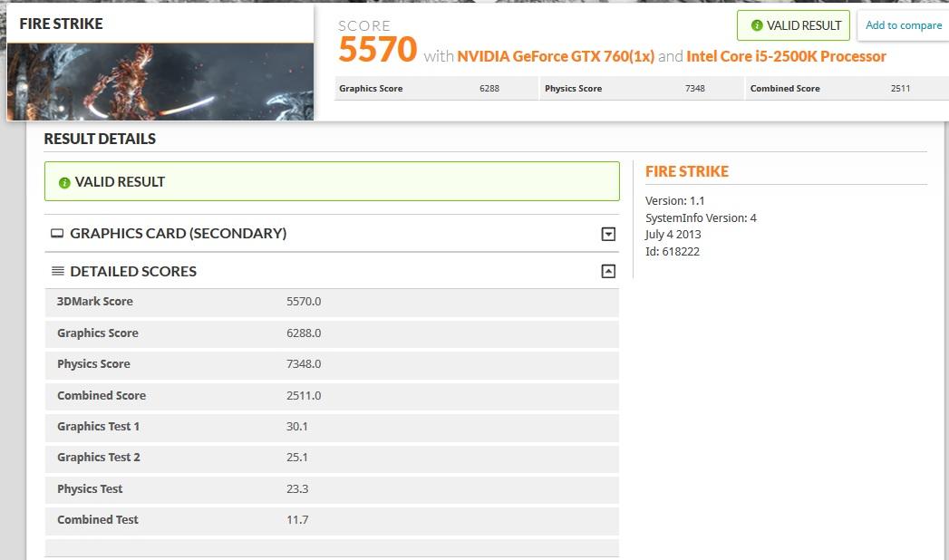The width and height of the screenshot is (949, 560).
Task: Click the orange FIRE STRIKE sidebar heading
Action: click(x=687, y=172)
